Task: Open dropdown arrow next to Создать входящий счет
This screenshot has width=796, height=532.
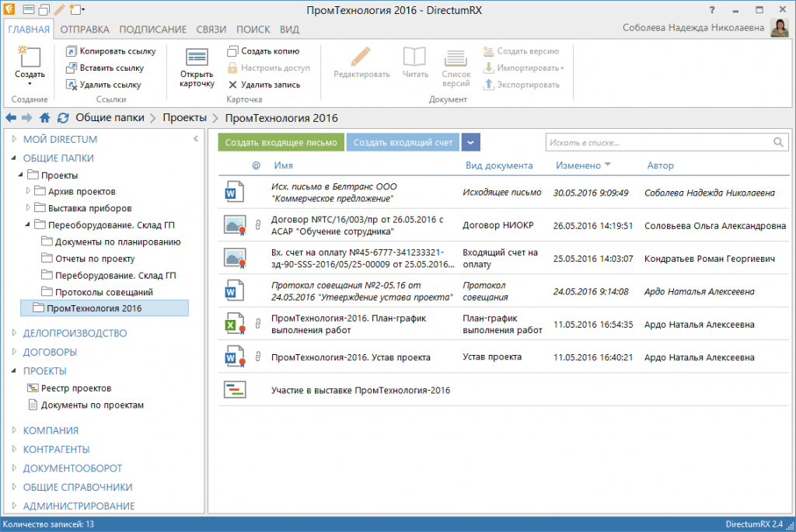Action: coord(470,143)
